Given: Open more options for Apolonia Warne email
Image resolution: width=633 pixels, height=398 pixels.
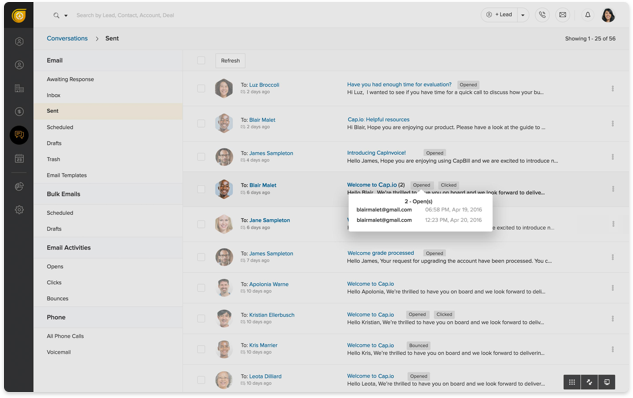Looking at the screenshot, I should [x=613, y=288].
